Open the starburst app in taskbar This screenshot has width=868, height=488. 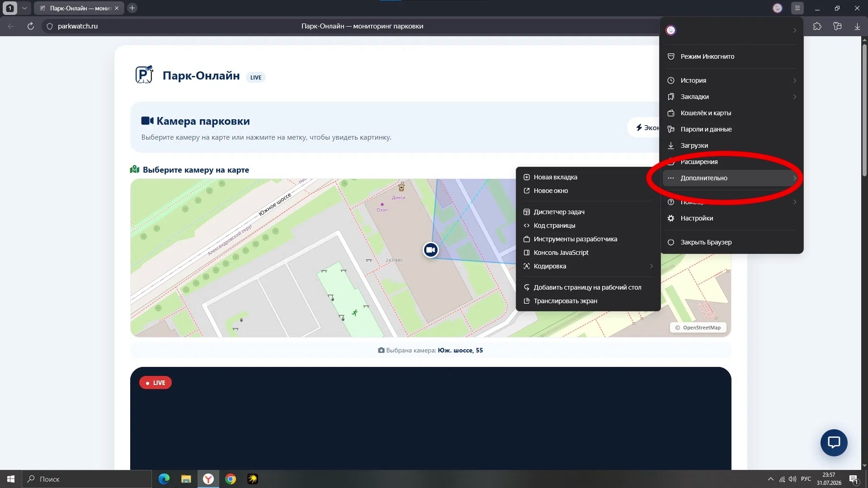(253, 479)
